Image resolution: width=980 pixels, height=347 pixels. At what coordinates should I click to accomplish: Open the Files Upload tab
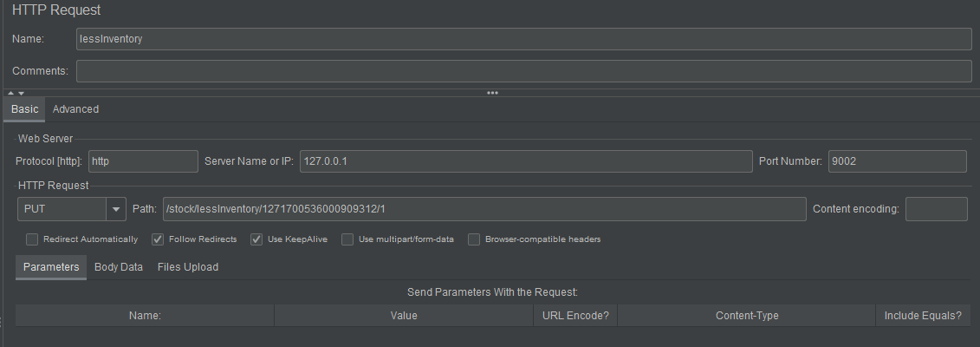[187, 267]
